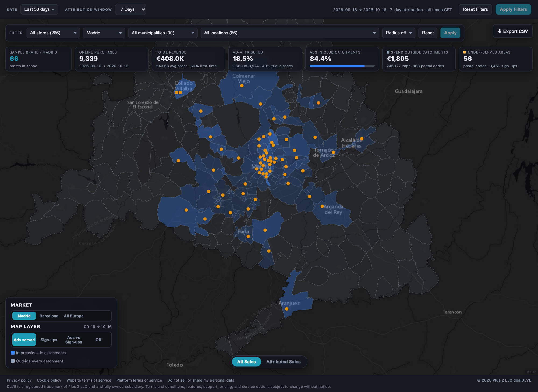Click the Export CSV download icon
This screenshot has height=392, width=538.
pyautogui.click(x=500, y=31)
